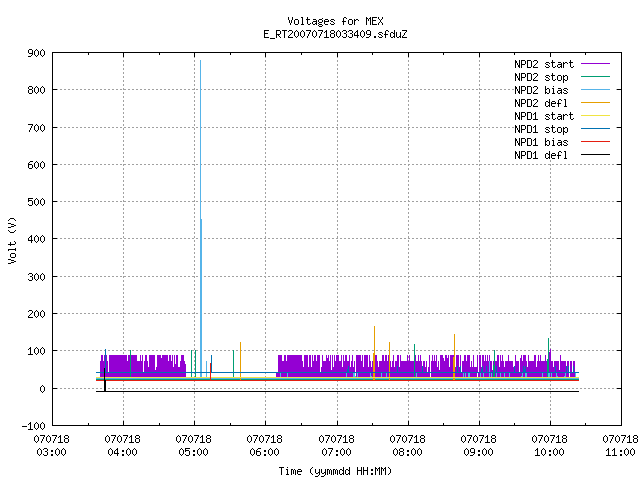Click the y-axis label 'Volt (V)'
The image size is (640, 480).
tap(12, 240)
